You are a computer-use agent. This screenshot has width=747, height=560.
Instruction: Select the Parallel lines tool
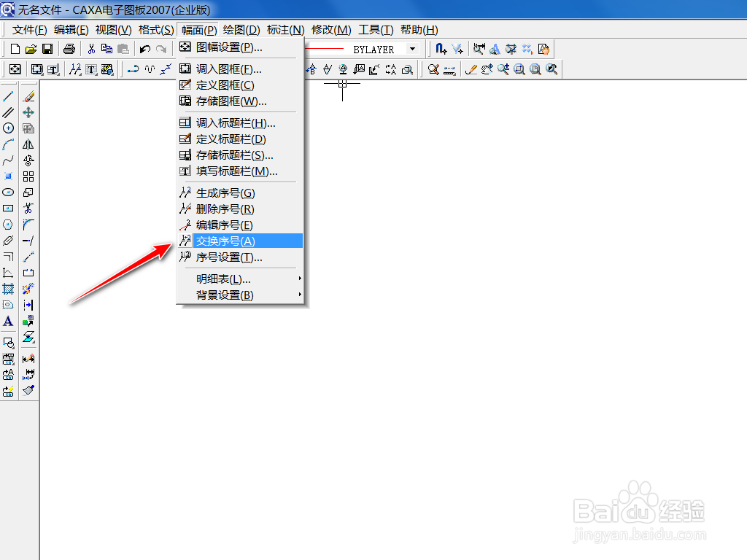coord(8,112)
